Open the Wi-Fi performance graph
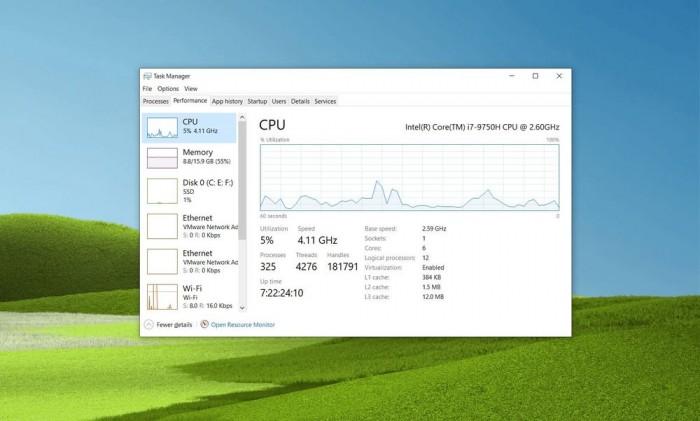700x421 pixels. point(161,296)
